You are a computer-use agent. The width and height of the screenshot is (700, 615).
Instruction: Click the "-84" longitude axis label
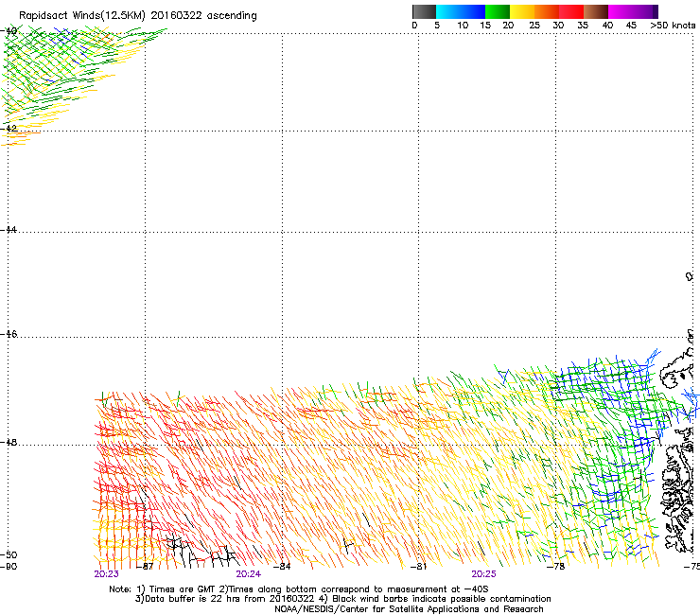(282, 567)
